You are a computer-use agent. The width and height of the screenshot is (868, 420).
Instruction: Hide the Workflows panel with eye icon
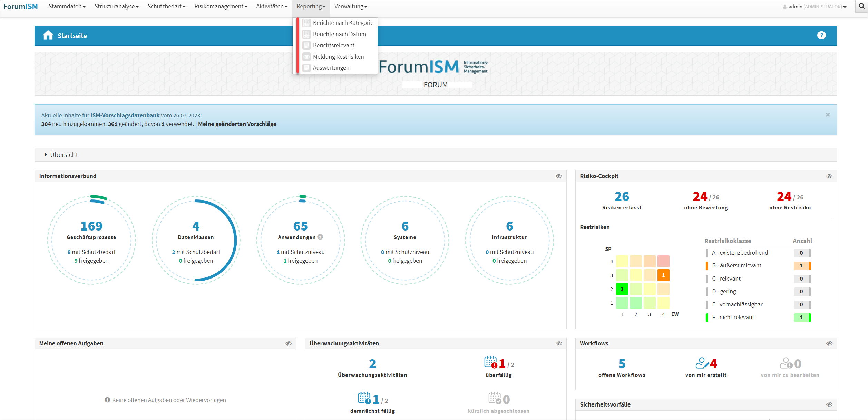click(829, 343)
